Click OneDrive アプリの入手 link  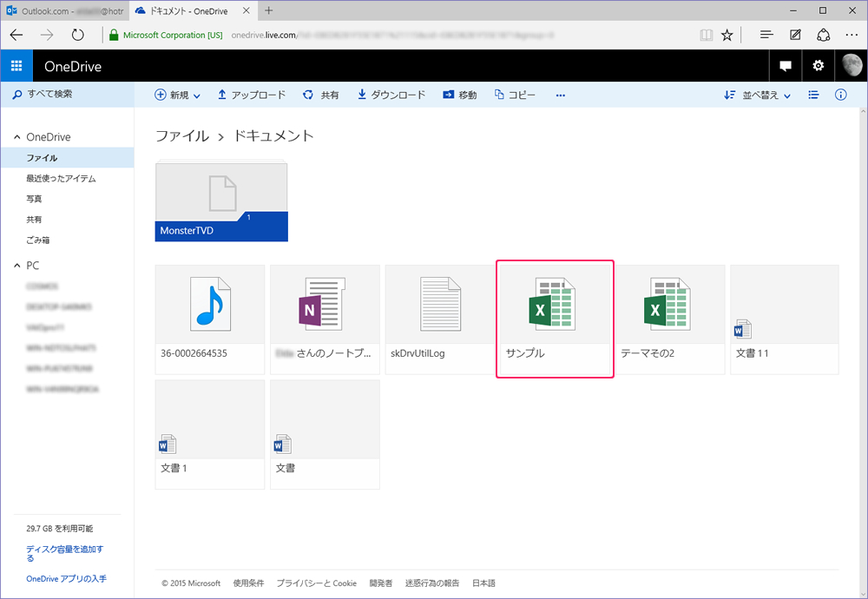click(x=67, y=578)
